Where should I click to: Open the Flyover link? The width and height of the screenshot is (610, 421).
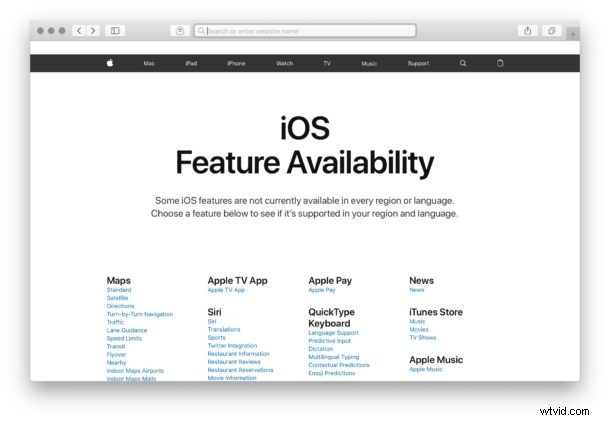coord(116,355)
